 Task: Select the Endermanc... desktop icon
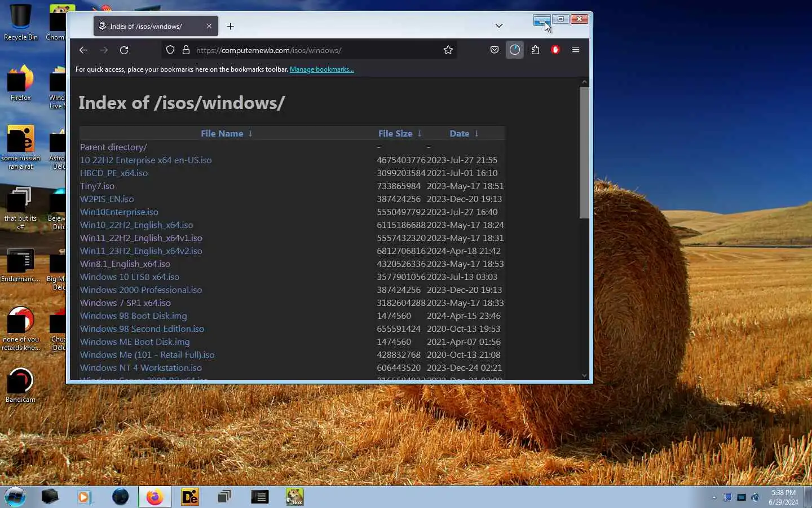coord(20,265)
